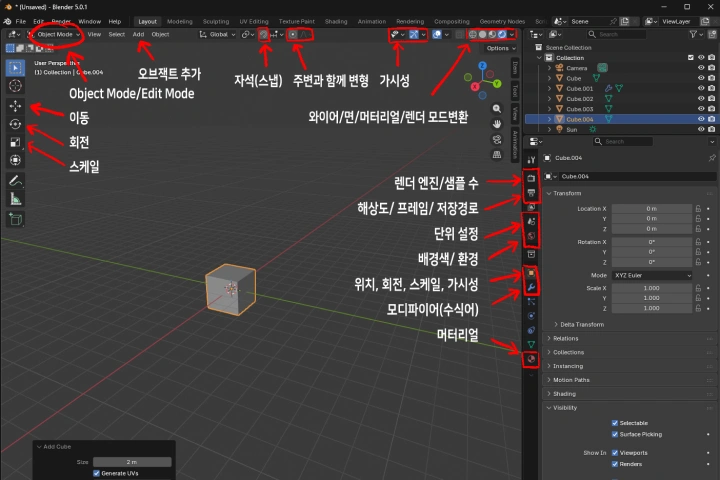Select the Select Box tool in left toolbar
Image resolution: width=720 pixels, height=480 pixels.
click(15, 68)
